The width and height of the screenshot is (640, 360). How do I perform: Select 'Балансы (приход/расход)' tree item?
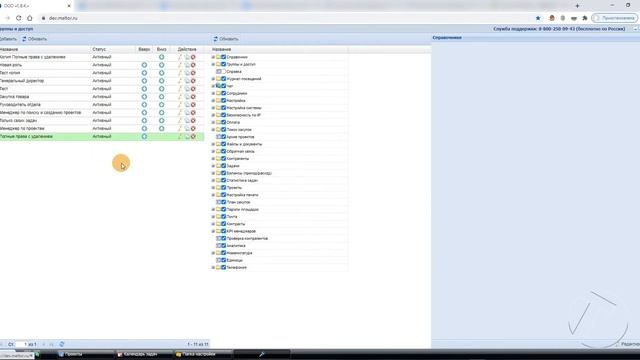click(x=249, y=173)
